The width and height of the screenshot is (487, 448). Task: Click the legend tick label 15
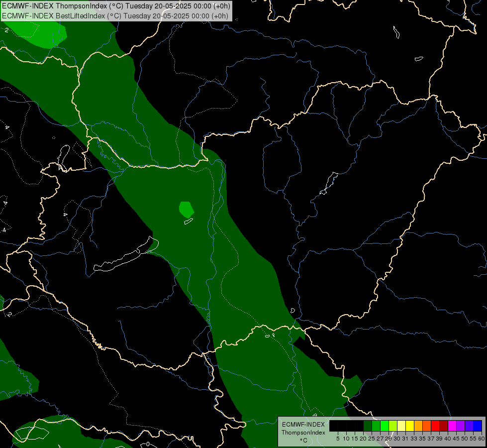point(355,439)
